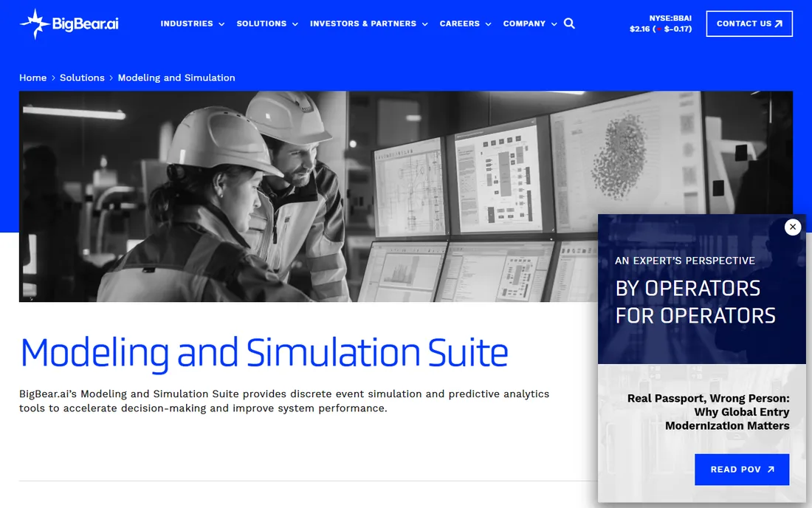This screenshot has height=508, width=812.
Task: Click the suite description paragraph
Action: pos(284,401)
